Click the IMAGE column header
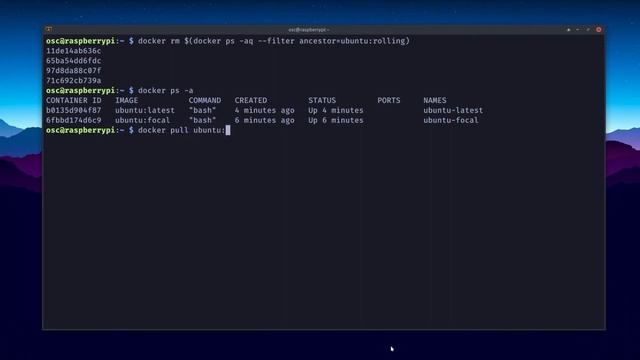The width and height of the screenshot is (640, 360). click(x=127, y=100)
